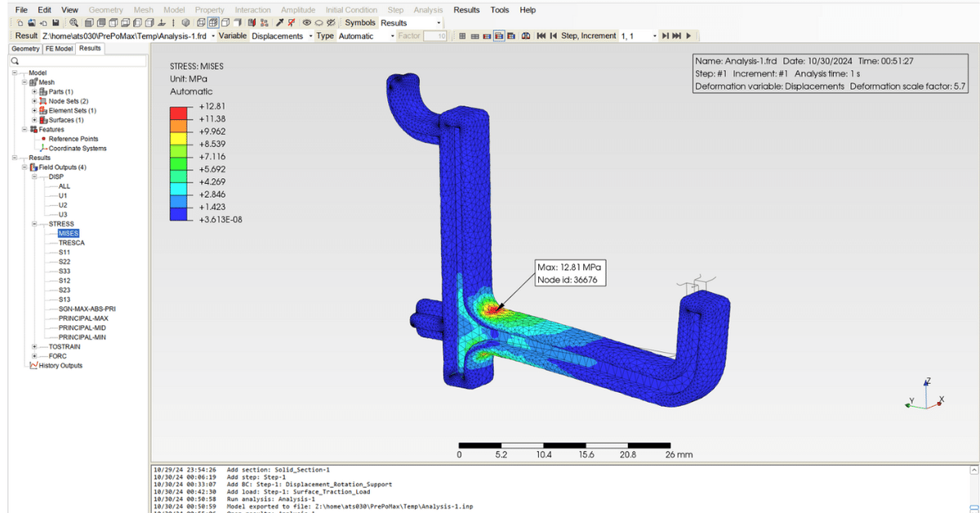980x513 pixels.
Task: Select Reference Points under Features
Action: pos(73,139)
